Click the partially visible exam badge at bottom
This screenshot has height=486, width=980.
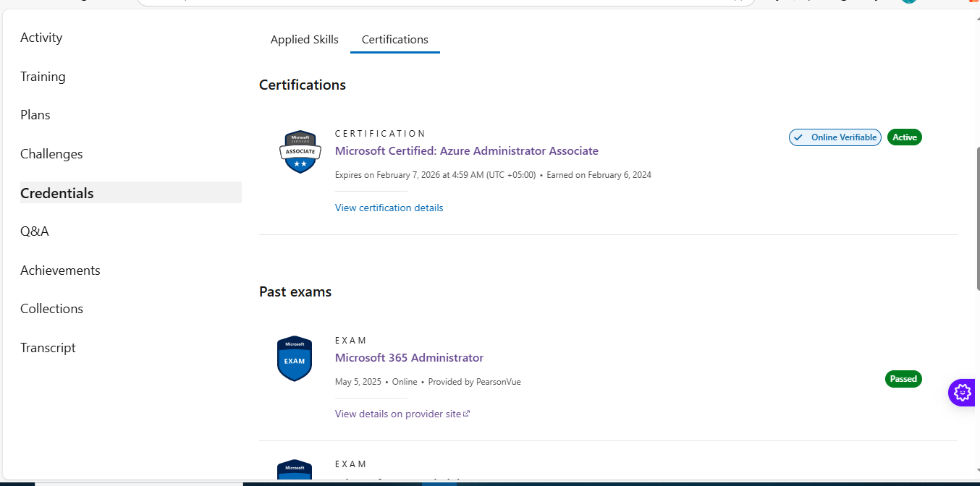[294, 469]
